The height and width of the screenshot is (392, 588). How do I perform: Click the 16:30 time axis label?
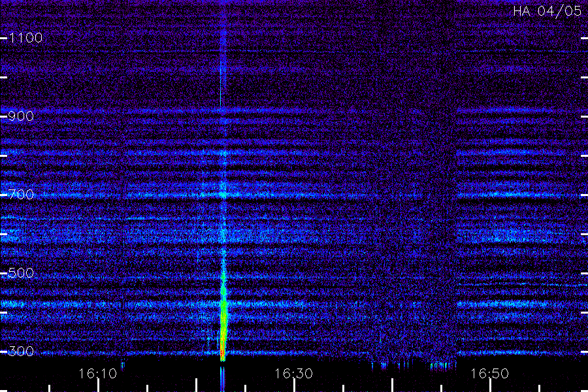[293, 374]
